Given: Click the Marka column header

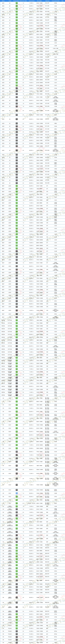Looking at the screenshot, I should [x=3, y=1].
